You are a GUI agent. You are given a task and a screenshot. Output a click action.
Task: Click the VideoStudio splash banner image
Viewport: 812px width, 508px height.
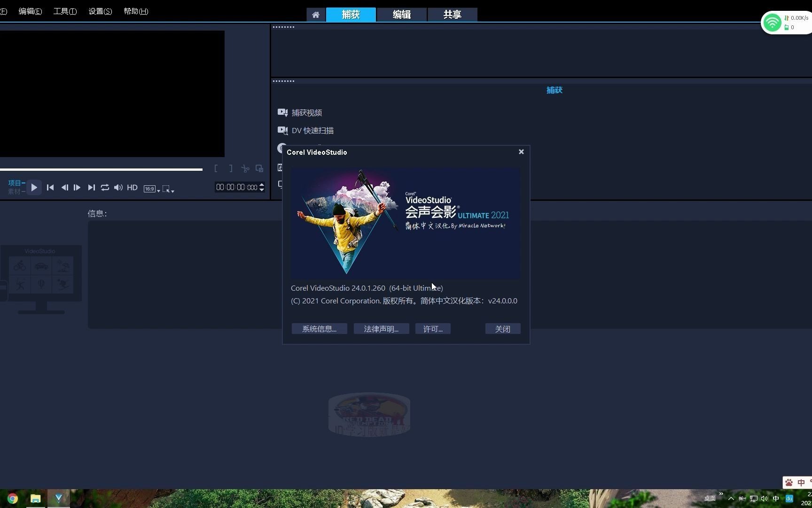(x=406, y=223)
